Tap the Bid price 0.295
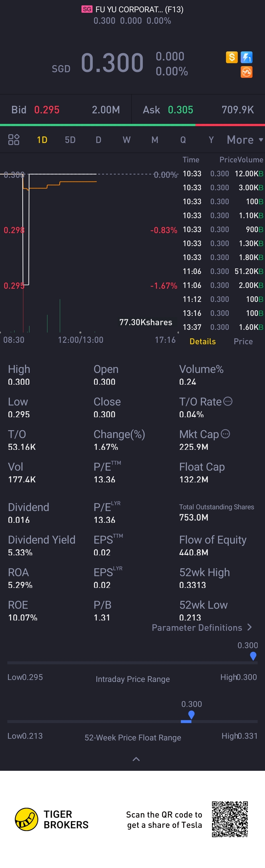Viewport: 265px width, 868px height. [47, 110]
